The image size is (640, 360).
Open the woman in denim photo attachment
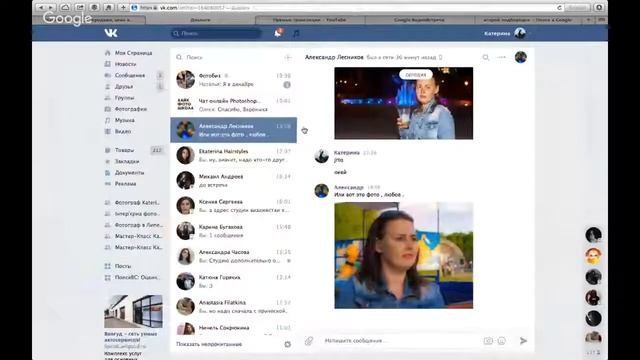click(404, 256)
